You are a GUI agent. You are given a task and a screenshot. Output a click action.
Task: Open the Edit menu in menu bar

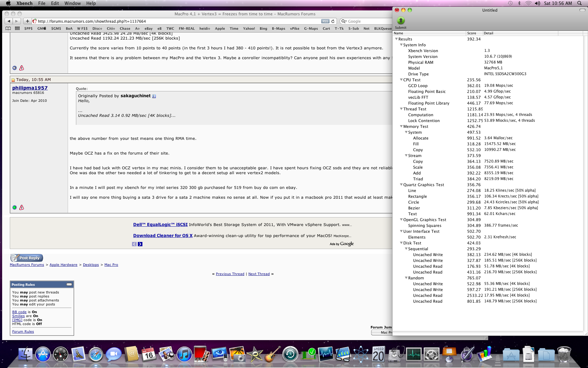(x=55, y=3)
